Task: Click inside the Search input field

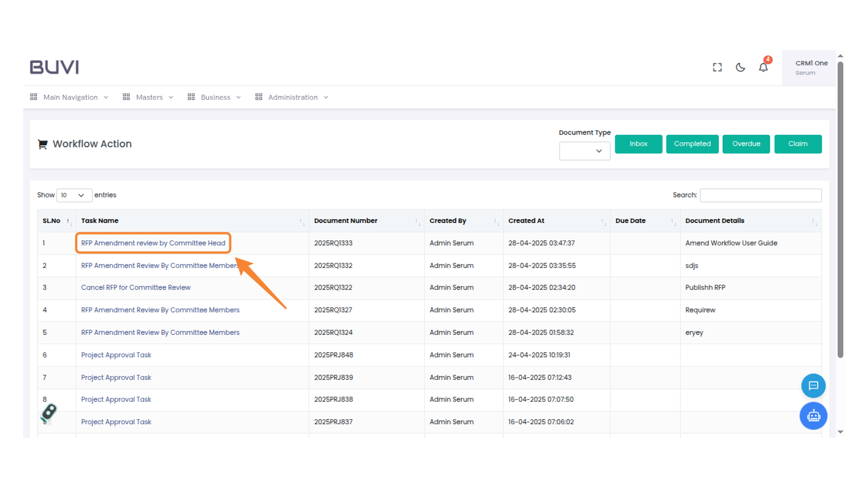Action: pyautogui.click(x=760, y=195)
